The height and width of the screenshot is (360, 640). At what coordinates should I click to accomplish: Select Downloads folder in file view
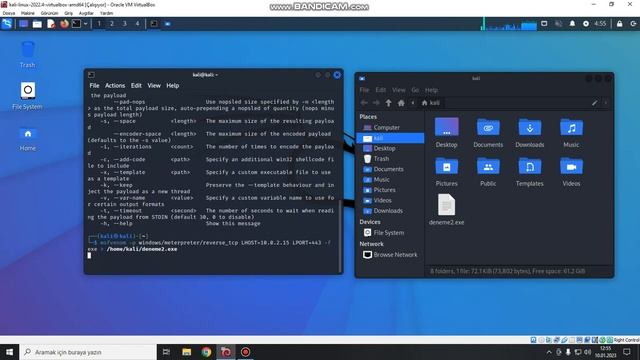click(530, 132)
